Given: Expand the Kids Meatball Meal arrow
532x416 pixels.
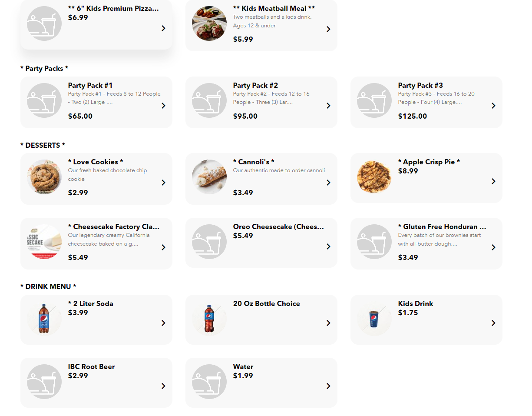Looking at the screenshot, I should (328, 29).
